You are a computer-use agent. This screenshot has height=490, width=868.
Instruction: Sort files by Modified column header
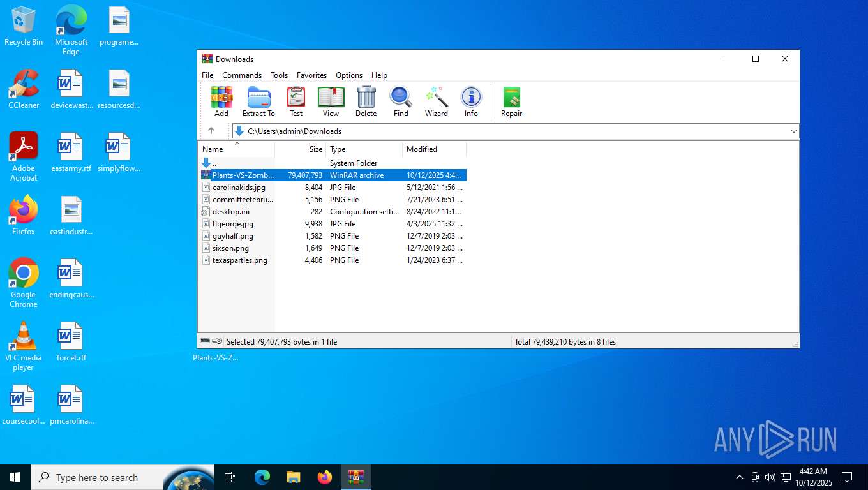click(x=422, y=149)
